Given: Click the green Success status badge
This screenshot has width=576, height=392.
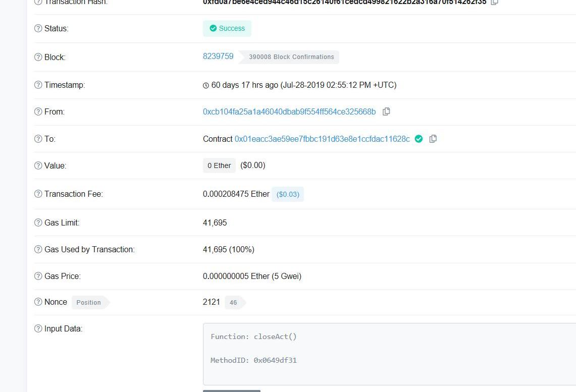Looking at the screenshot, I should pos(227,28).
